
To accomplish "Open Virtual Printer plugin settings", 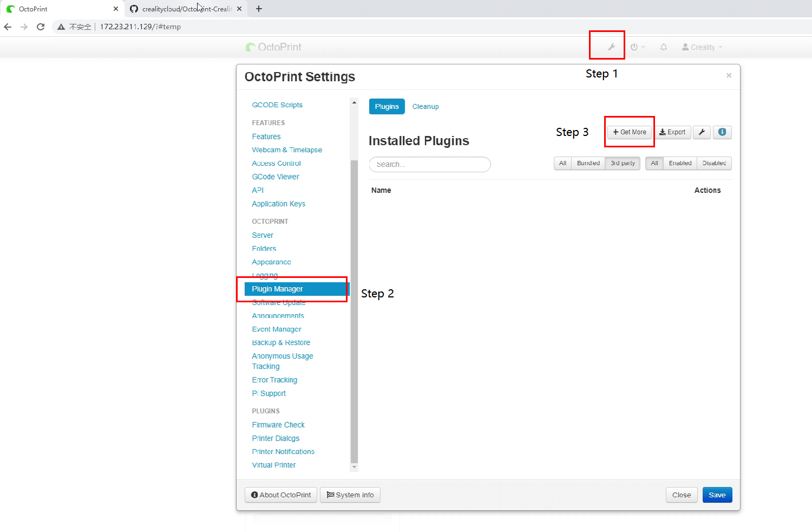I will point(273,465).
